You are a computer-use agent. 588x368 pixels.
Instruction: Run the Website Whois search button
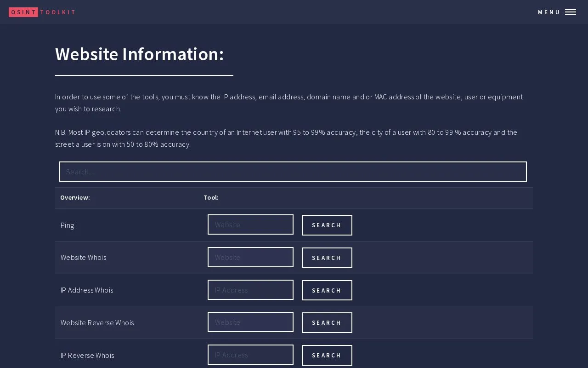tap(327, 258)
